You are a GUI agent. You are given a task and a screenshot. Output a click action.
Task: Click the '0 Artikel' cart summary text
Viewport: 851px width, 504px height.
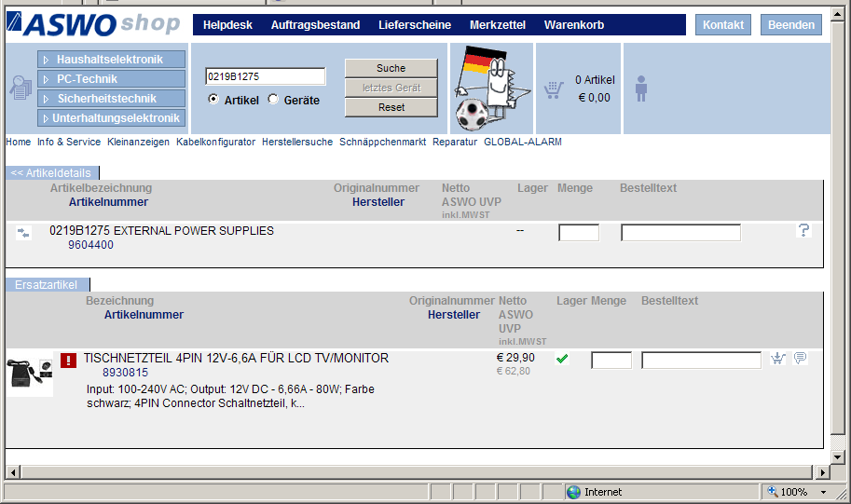pos(595,80)
